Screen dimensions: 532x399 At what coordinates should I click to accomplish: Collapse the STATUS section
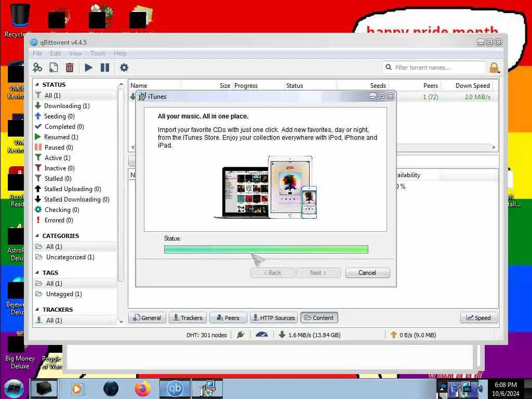click(37, 85)
